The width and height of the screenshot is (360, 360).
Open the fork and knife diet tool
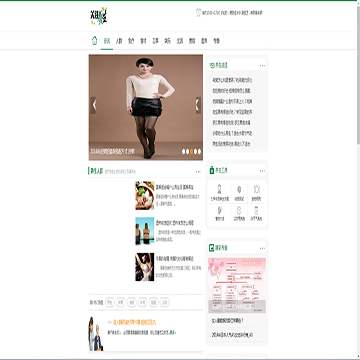tap(256, 189)
